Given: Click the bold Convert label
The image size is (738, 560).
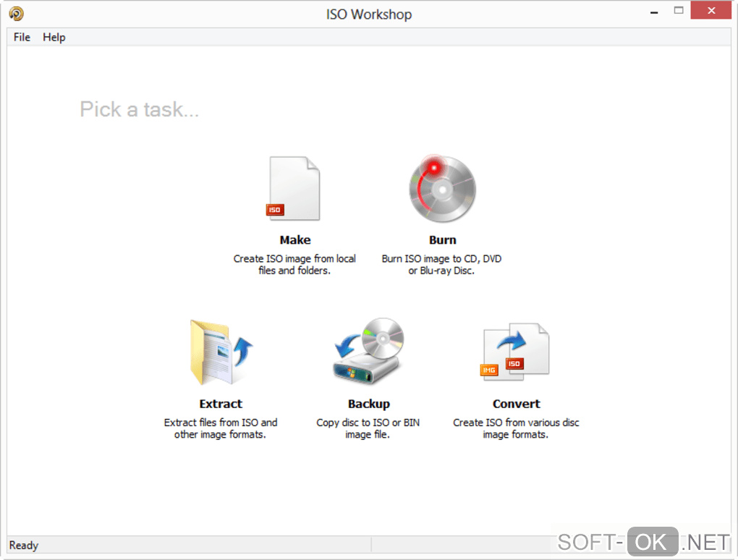Looking at the screenshot, I should 517,404.
